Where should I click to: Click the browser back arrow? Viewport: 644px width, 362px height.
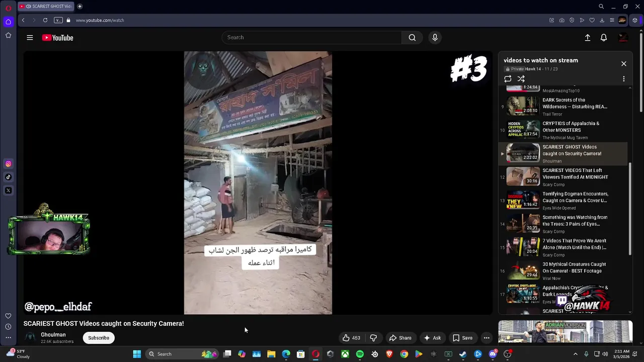click(23, 20)
